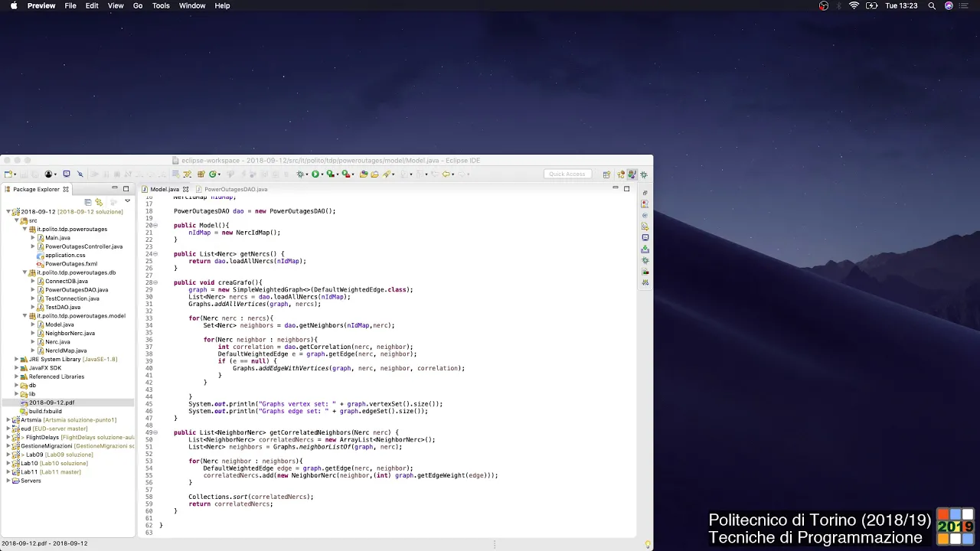Image resolution: width=980 pixels, height=551 pixels.
Task: Maximize the editor area
Action: click(626, 188)
